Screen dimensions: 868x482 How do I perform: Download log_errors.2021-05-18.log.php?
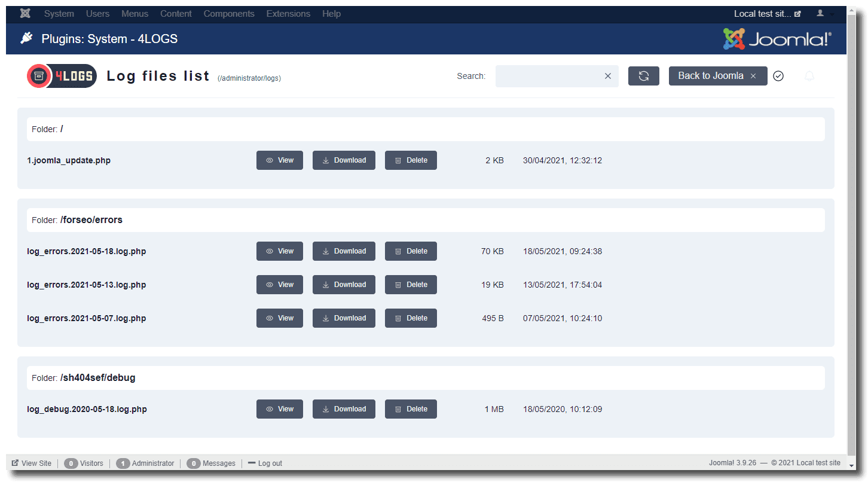pyautogui.click(x=344, y=251)
